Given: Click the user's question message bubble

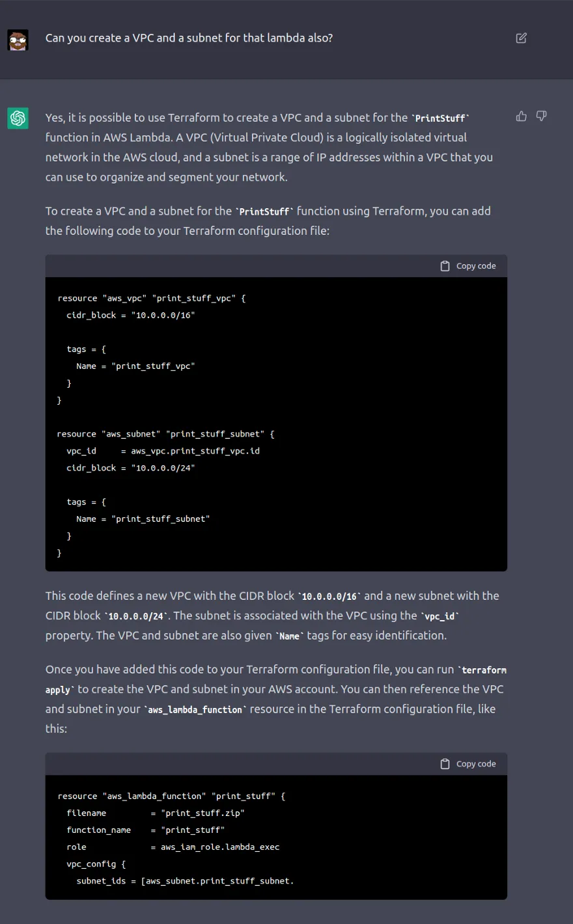Looking at the screenshot, I should [x=189, y=38].
